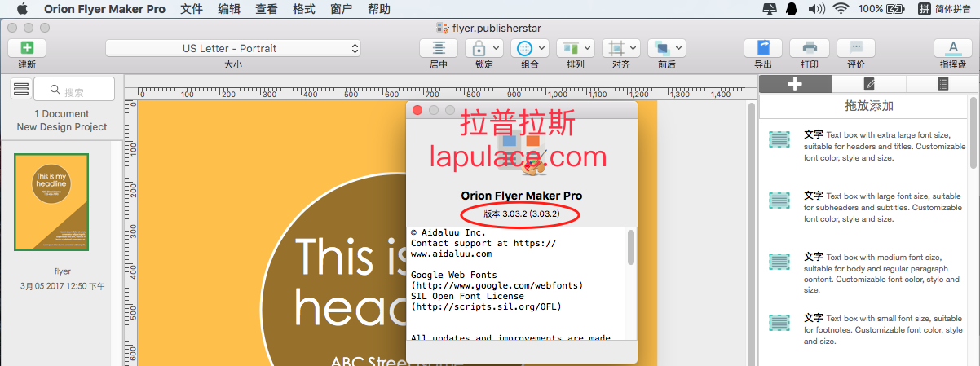Click the "flyer" document name label
Screen dimensions: 980x366
click(x=63, y=271)
